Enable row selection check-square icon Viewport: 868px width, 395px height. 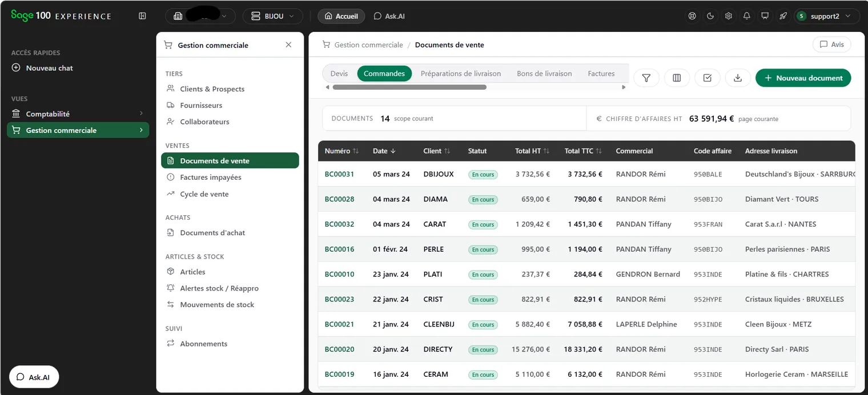[x=708, y=78]
